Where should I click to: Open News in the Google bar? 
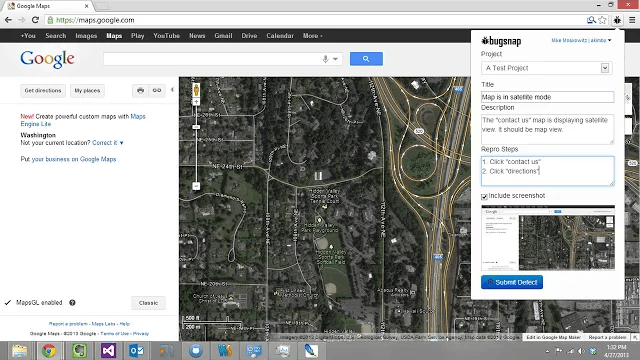click(197, 36)
